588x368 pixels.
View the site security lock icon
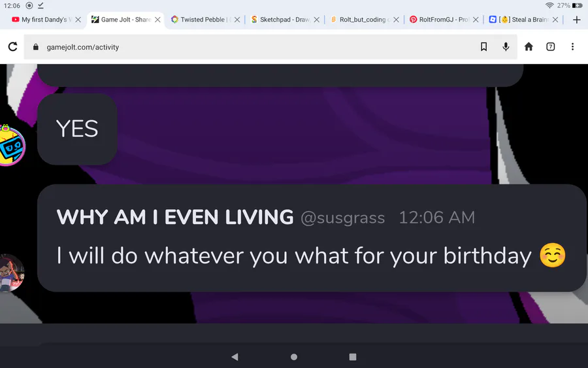(x=36, y=47)
